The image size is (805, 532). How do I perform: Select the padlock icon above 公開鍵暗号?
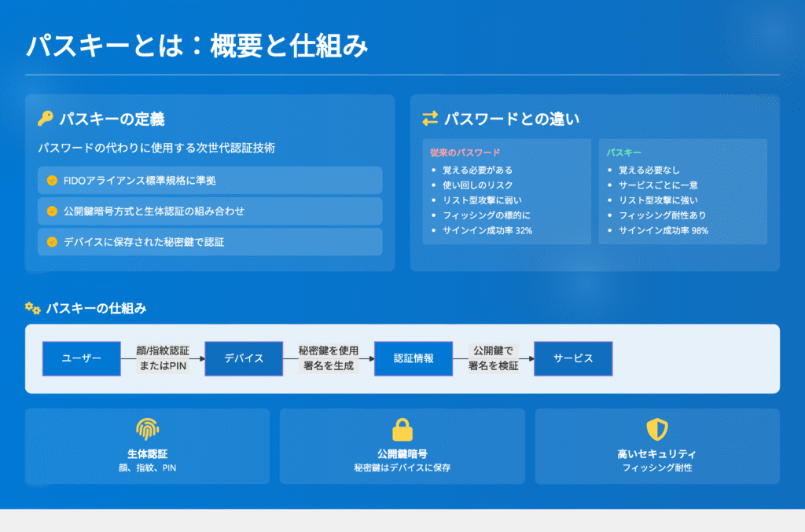pyautogui.click(x=402, y=429)
